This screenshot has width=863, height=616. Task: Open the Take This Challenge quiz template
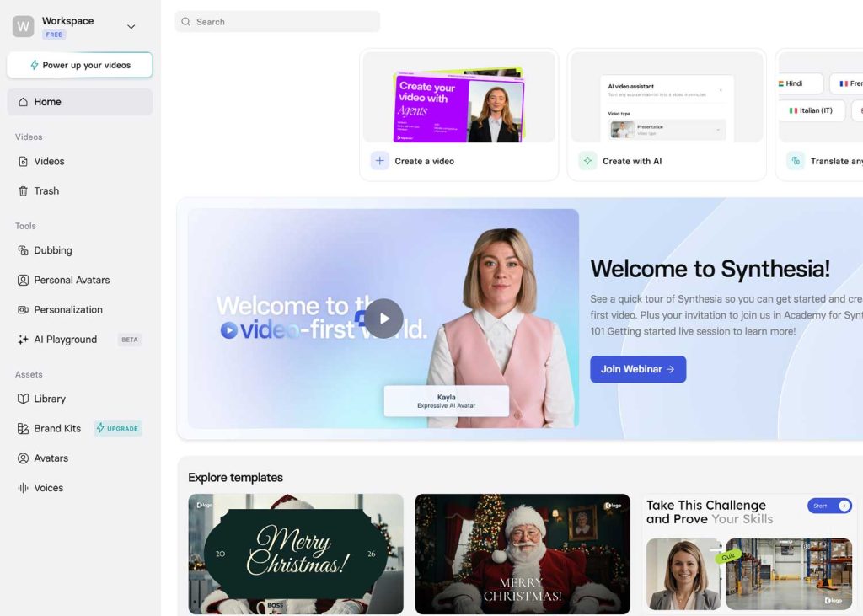(x=749, y=554)
